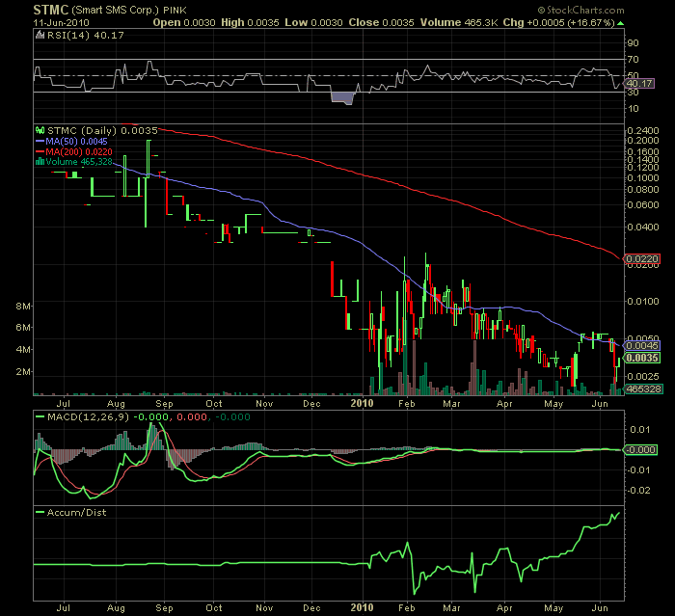Click the red MA(200) legend line marker
Viewport: 675px width, 616px height.
point(40,150)
